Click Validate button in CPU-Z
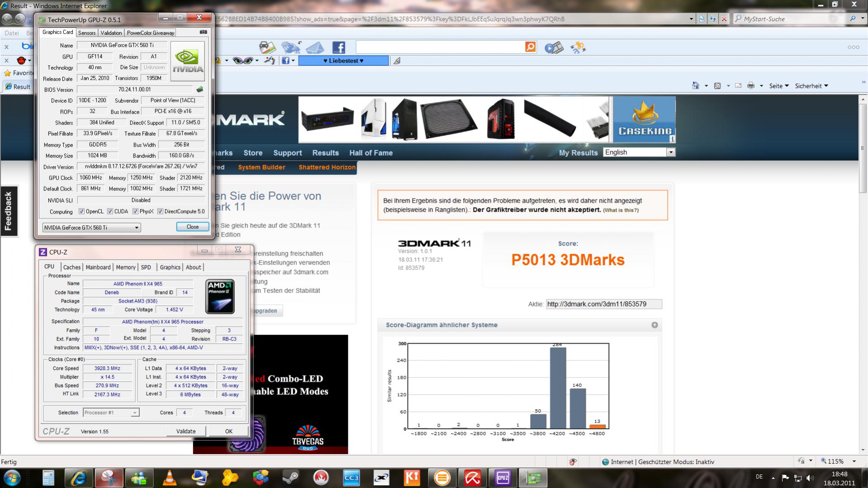This screenshot has height=488, width=868. point(186,431)
